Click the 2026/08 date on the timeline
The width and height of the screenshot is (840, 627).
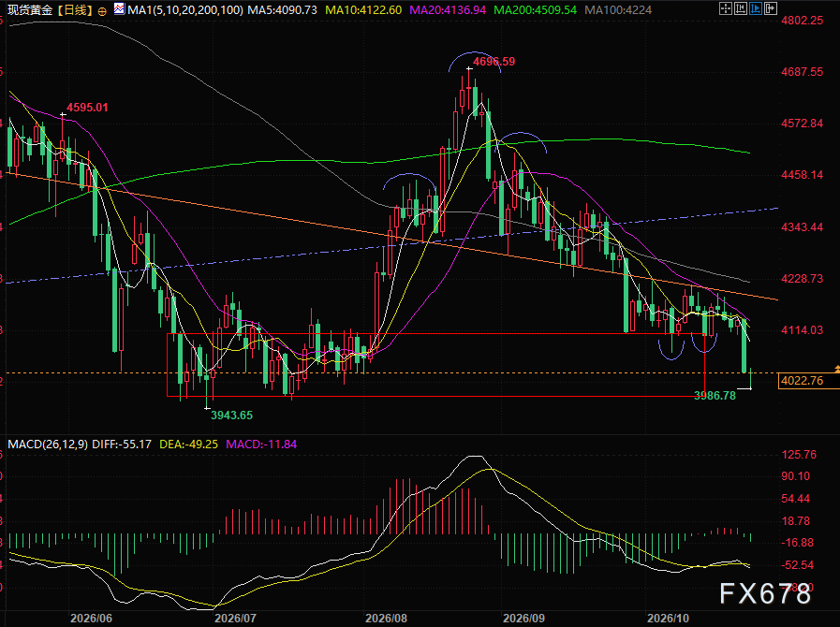pos(386,619)
